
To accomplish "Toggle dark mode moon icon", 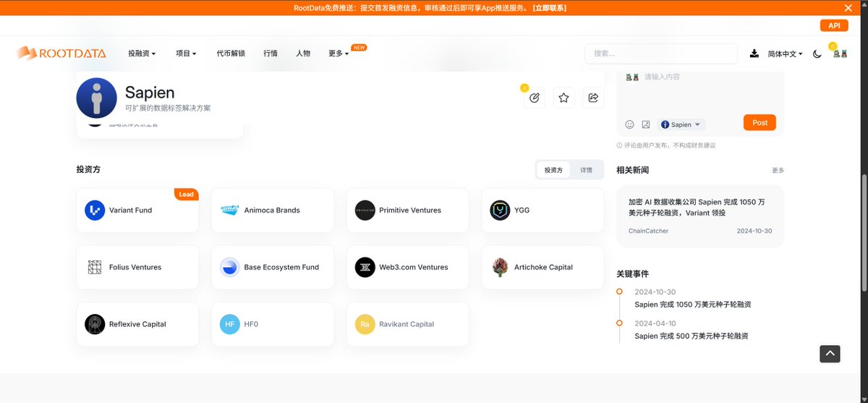I will pyautogui.click(x=817, y=54).
